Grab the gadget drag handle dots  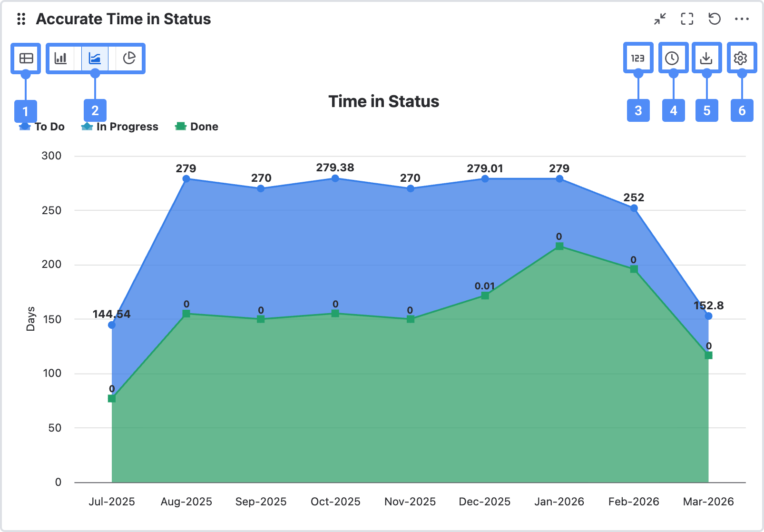pos(21,19)
